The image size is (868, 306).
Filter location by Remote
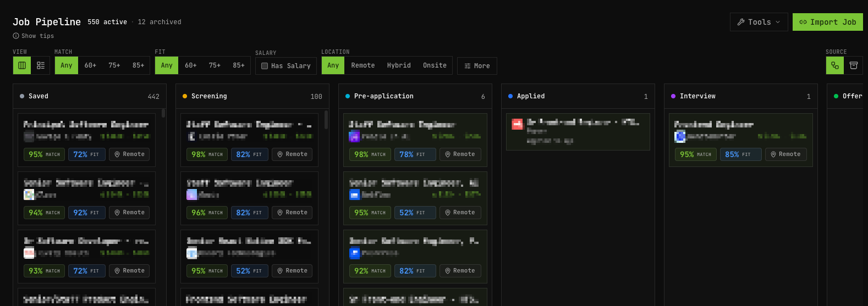tap(363, 65)
